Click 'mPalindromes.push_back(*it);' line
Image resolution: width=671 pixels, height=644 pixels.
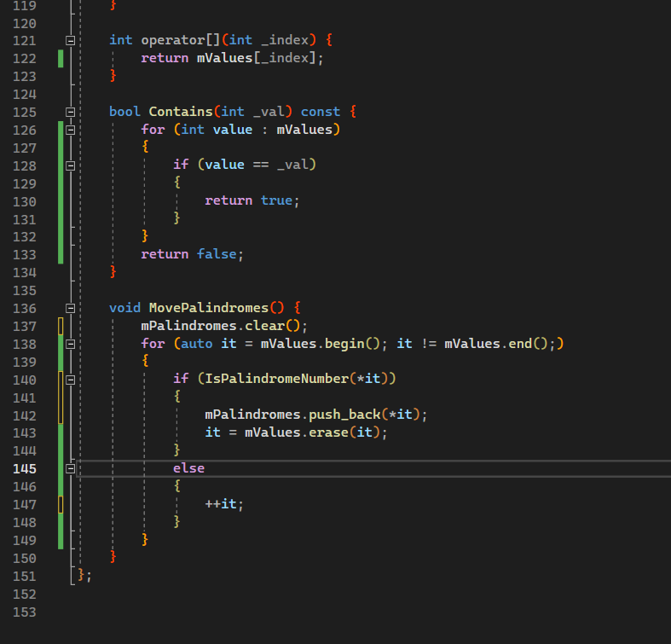click(x=315, y=415)
